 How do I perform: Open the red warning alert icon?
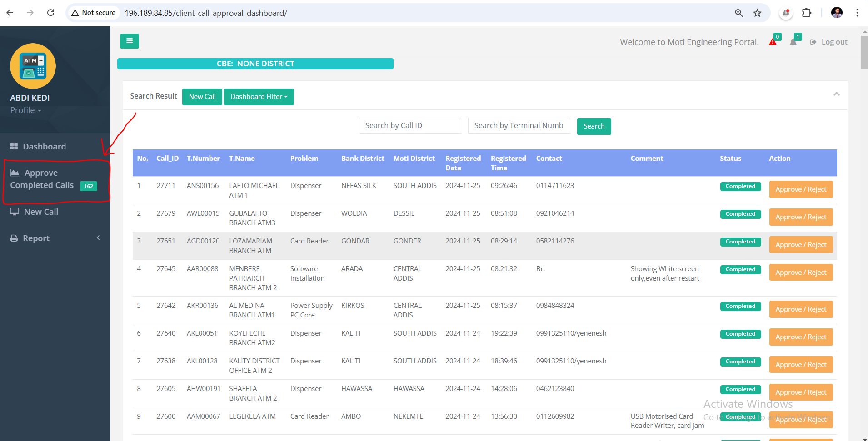coord(773,42)
